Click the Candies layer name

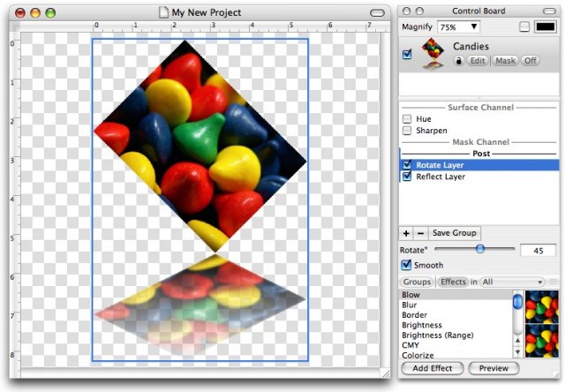click(471, 46)
